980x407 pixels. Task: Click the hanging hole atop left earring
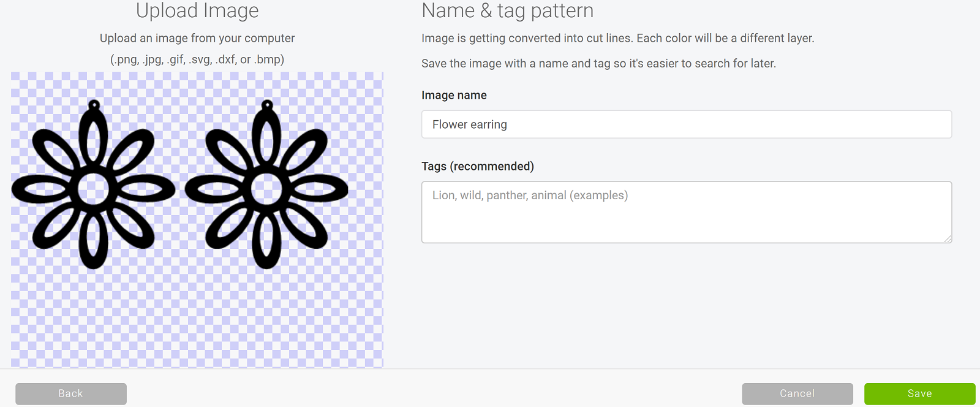coord(94,105)
